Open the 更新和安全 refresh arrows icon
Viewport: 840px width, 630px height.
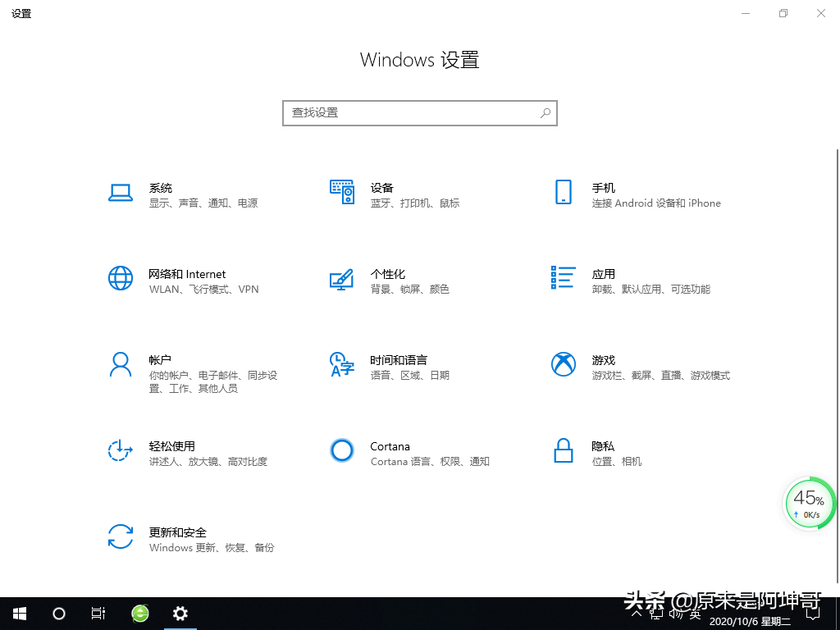click(121, 536)
